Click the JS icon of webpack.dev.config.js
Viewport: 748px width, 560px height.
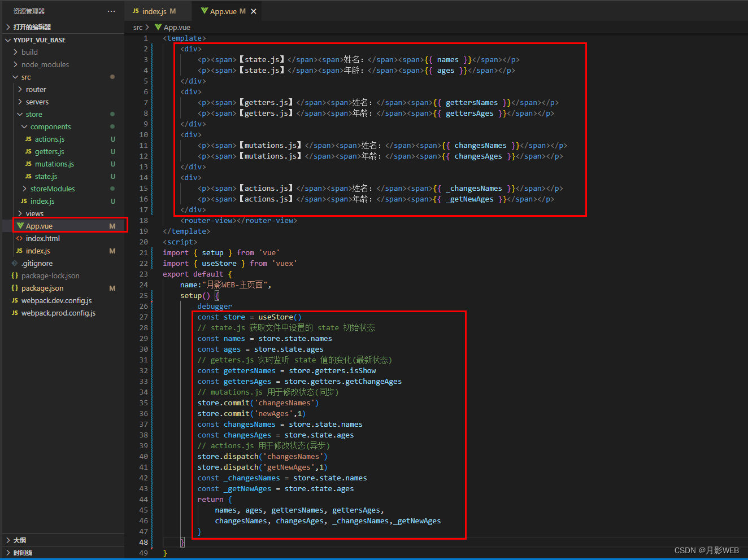(15, 301)
